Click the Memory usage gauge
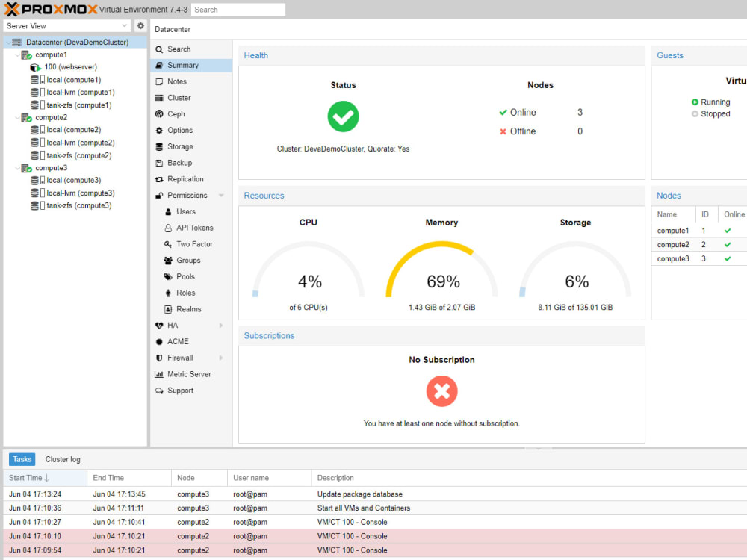 coord(442,270)
